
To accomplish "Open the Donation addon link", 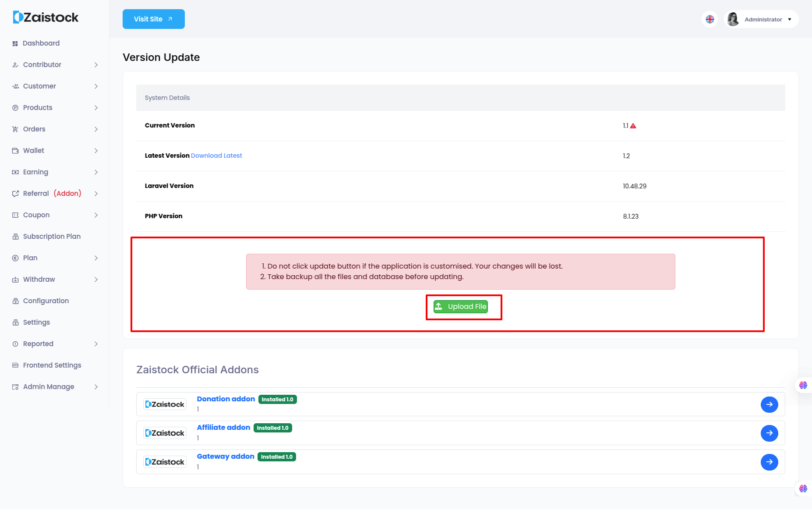I will [226, 399].
